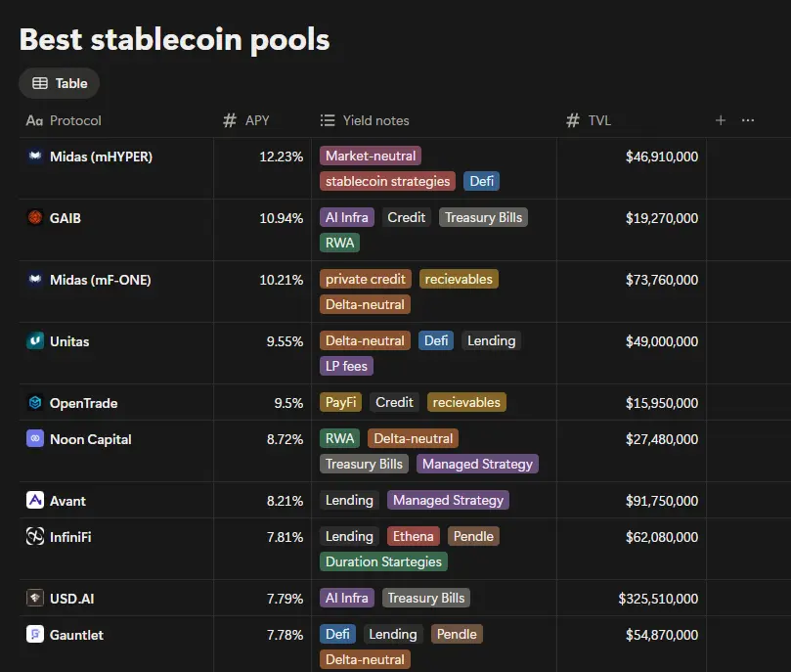This screenshot has height=672, width=791.
Task: Click the Unitas protocol icon
Action: point(35,340)
